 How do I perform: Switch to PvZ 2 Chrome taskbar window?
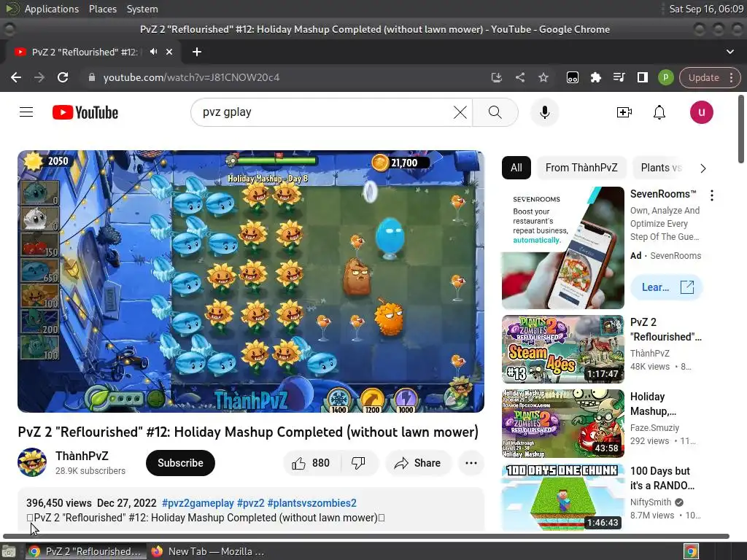pos(85,551)
